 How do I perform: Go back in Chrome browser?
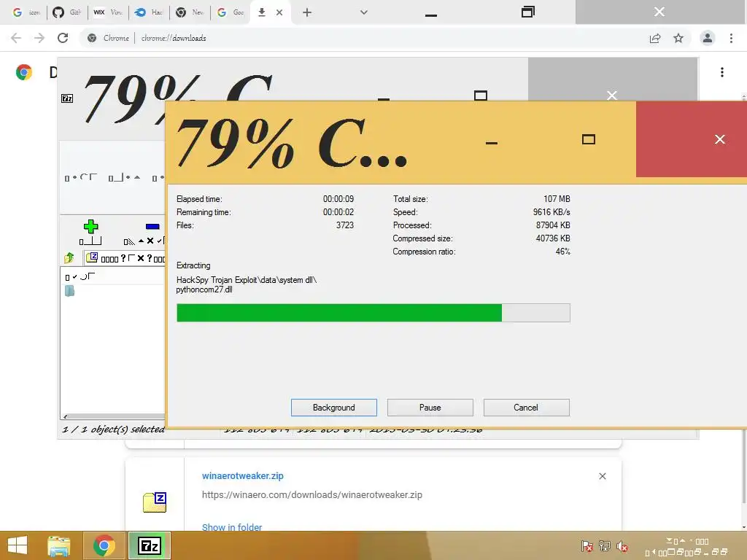(16, 38)
